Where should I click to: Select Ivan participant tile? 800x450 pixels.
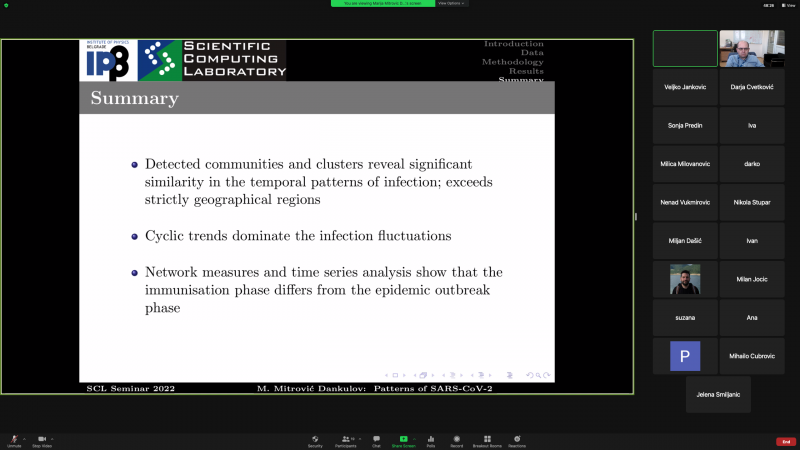coord(752,241)
